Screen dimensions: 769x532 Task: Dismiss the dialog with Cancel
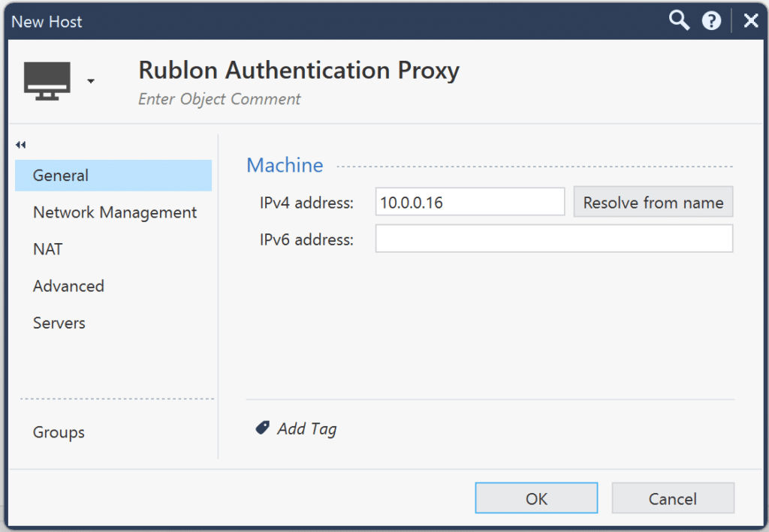(x=672, y=497)
